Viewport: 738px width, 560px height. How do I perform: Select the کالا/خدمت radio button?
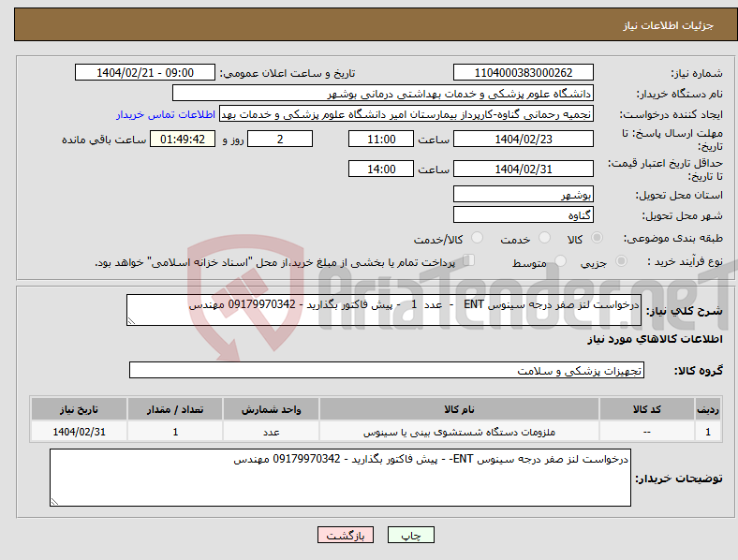pos(478,238)
